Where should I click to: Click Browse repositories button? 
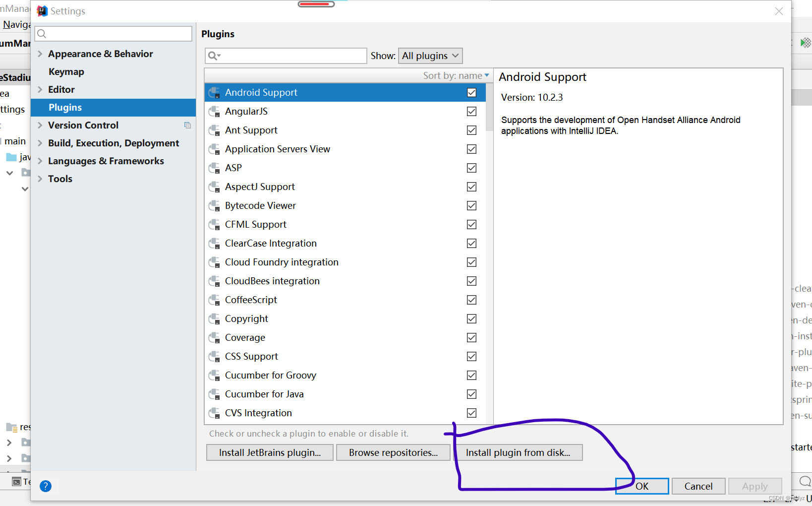(x=393, y=452)
